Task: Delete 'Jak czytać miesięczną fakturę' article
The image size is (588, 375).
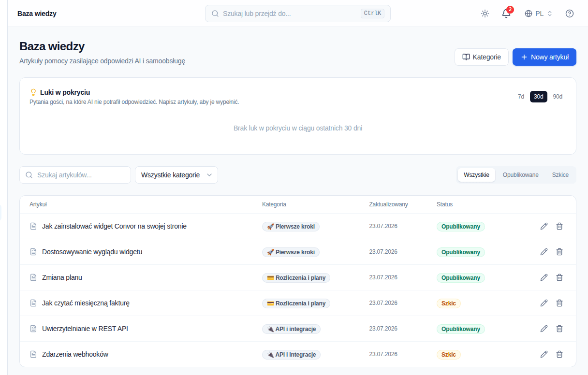Action: pos(559,303)
